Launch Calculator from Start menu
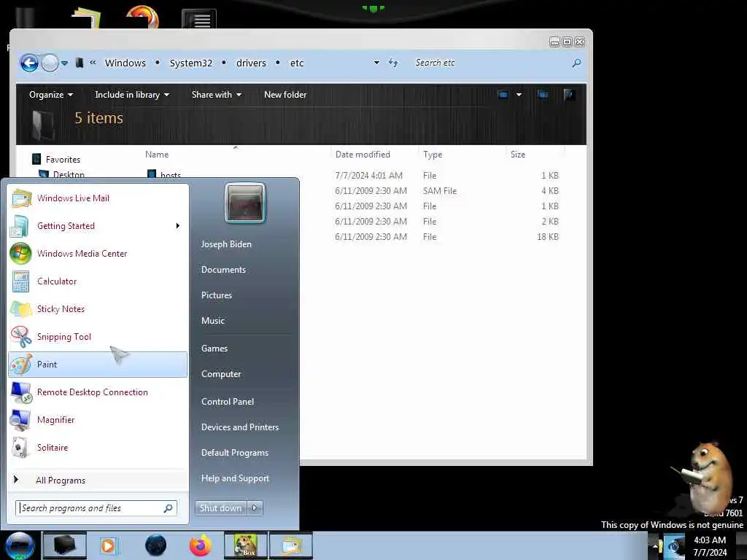The image size is (747, 560). tap(98, 281)
